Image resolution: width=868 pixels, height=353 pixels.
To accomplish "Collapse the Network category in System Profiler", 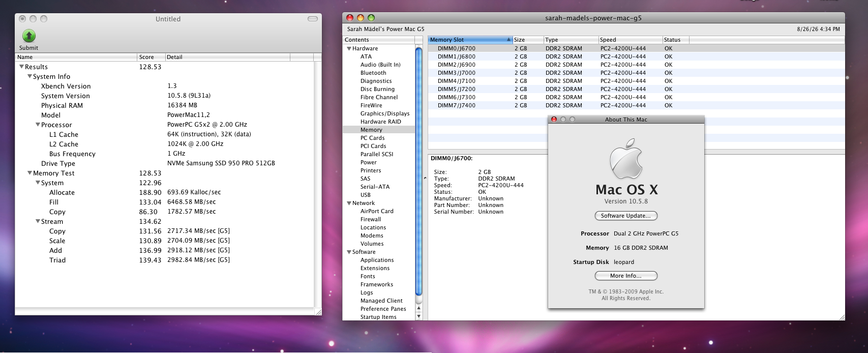I will pos(349,203).
